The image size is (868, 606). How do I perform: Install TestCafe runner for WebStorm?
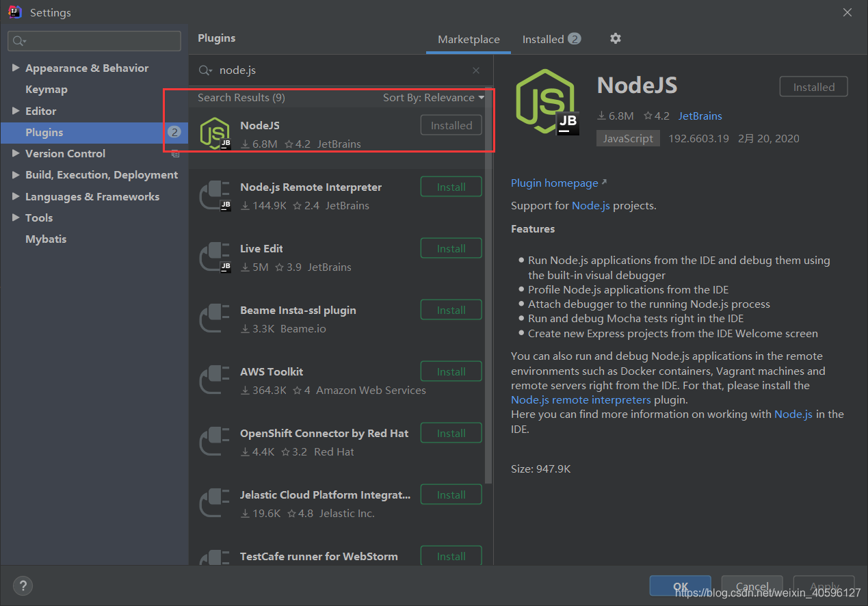coord(451,555)
